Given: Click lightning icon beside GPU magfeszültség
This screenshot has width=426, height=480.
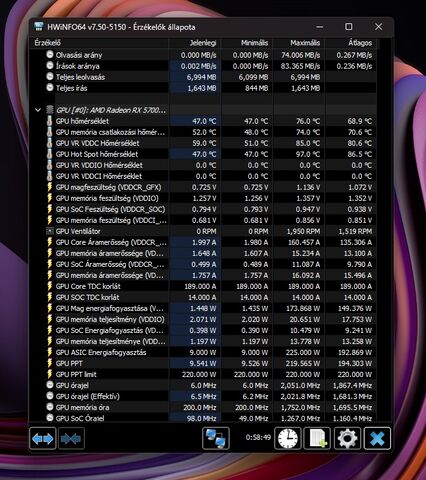Looking at the screenshot, I should (x=50, y=187).
